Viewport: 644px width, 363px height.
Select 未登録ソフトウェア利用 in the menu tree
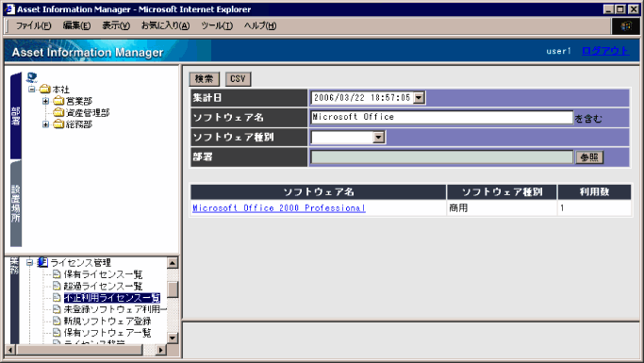pos(115,309)
